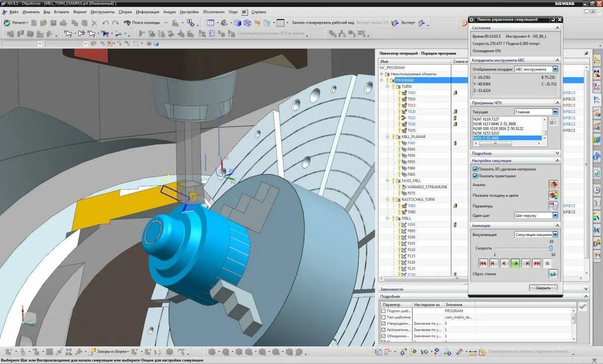The width and height of the screenshot is (603, 364).
Task: Switch to the Настройки menu
Action: [189, 12]
